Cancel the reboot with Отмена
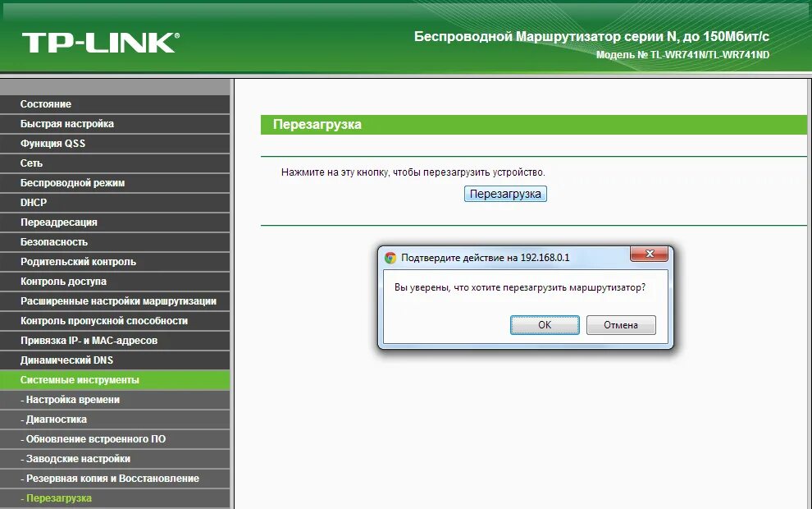 pos(620,324)
